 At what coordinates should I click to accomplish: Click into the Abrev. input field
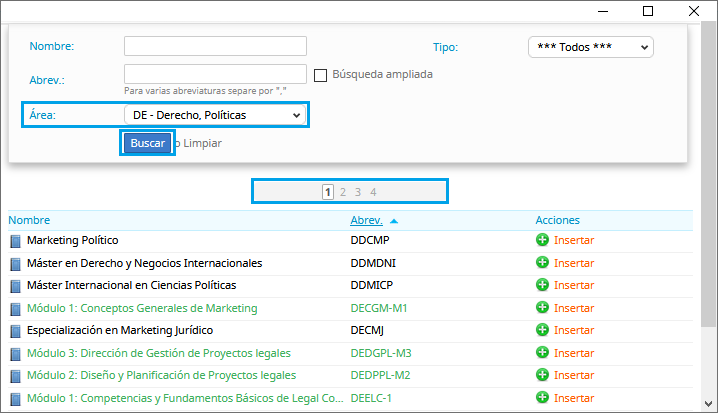[215, 74]
